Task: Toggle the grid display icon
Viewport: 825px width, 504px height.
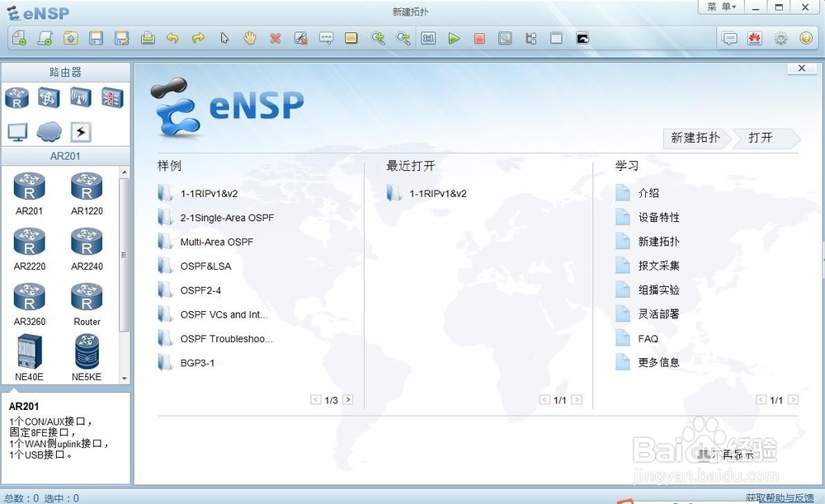Action: click(556, 39)
